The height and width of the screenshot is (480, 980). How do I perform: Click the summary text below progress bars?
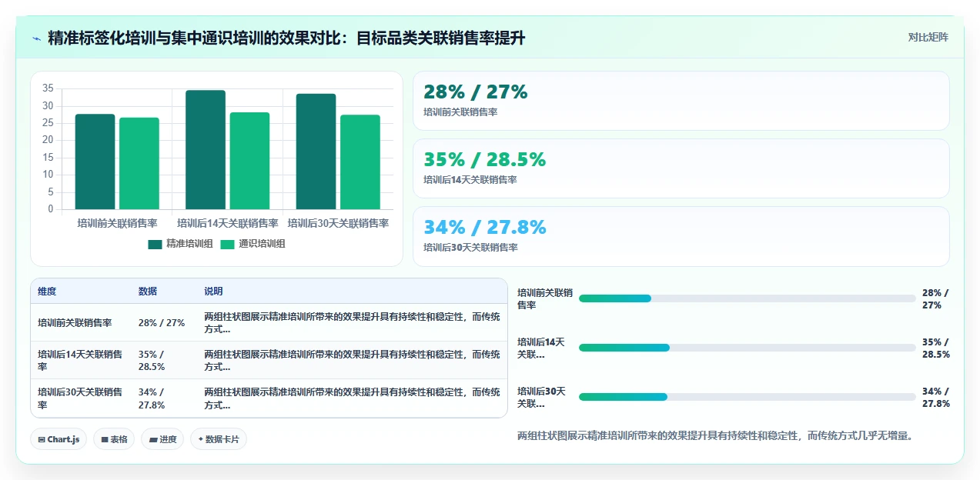(715, 435)
